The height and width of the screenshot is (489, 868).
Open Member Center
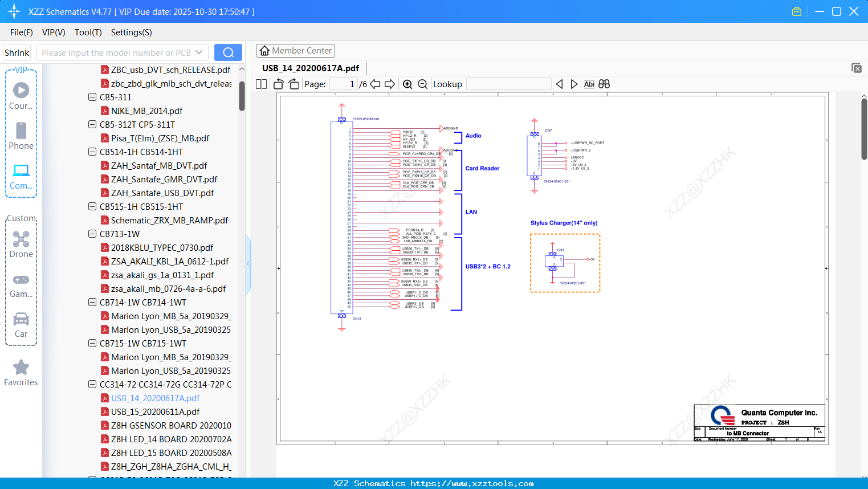click(295, 51)
